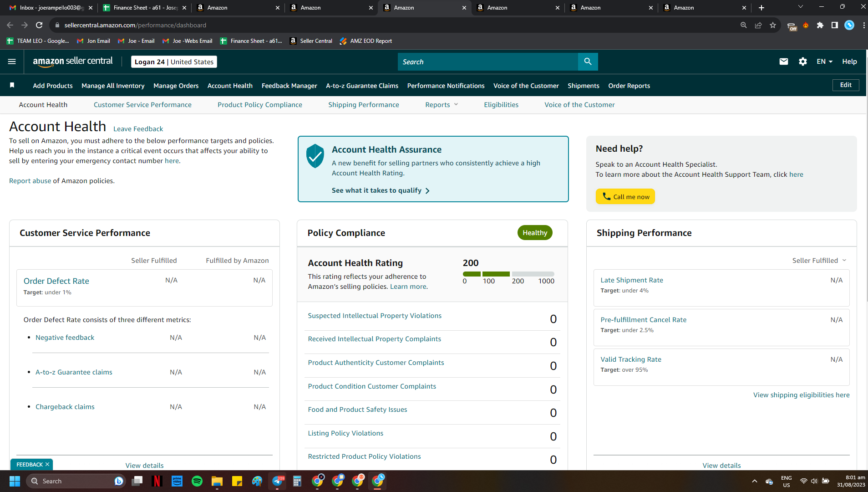Screen dimensions: 868x492
Task: Click the Report abuse link
Action: coord(30,181)
